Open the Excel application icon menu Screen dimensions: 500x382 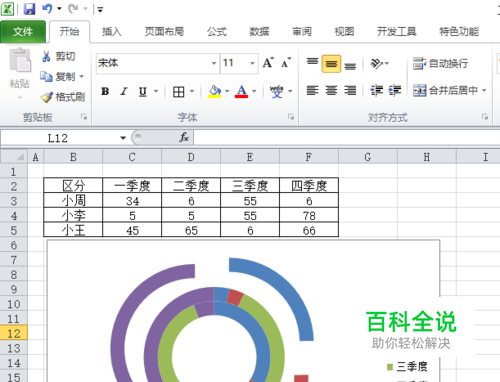pos(7,9)
